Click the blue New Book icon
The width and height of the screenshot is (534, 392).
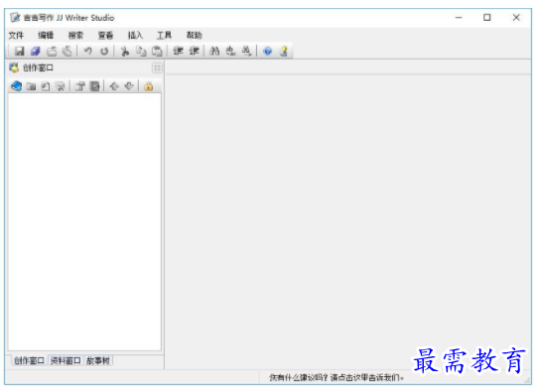coord(16,86)
